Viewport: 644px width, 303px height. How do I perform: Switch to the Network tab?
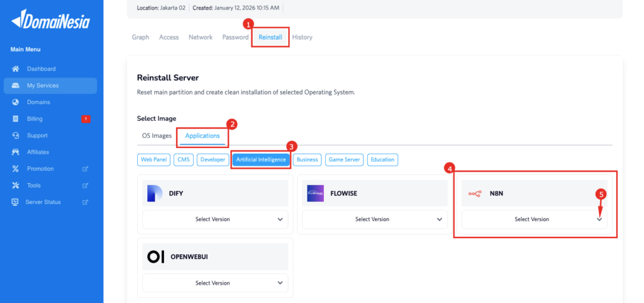click(x=201, y=37)
